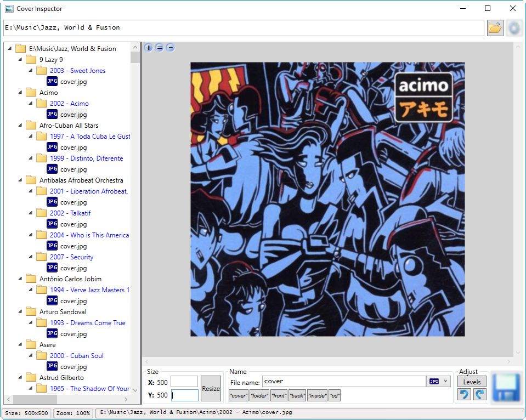The height and width of the screenshot is (420, 526).
Task: Click the Size: 500x500 status bar entry
Action: pos(26,413)
